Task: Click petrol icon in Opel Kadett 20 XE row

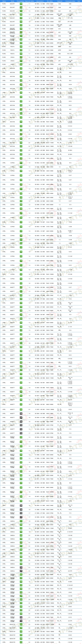Action: click(x=21, y=410)
